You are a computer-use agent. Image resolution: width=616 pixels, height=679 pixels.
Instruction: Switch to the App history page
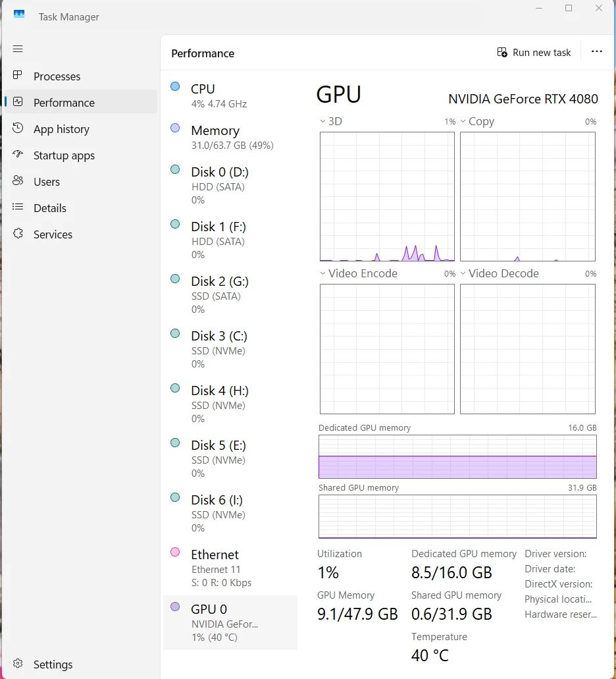(x=82, y=129)
